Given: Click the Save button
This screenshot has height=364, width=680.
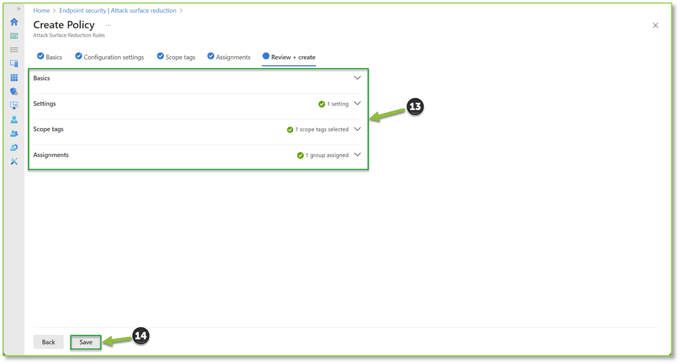Looking at the screenshot, I should [x=86, y=342].
